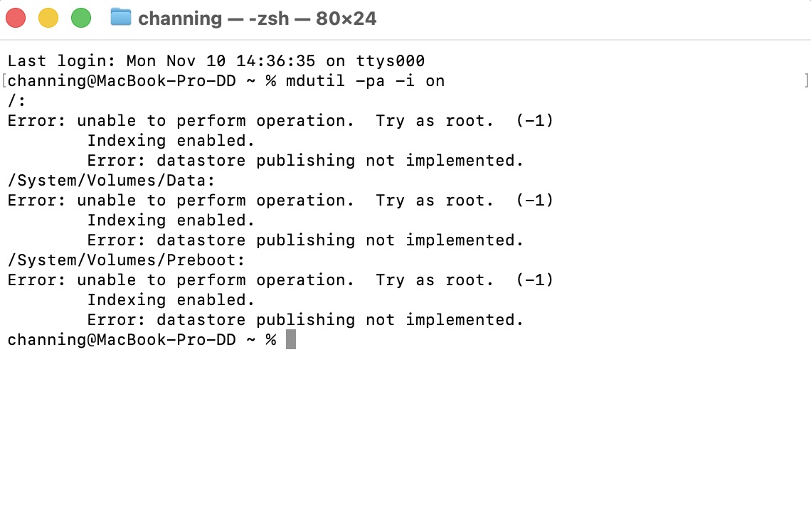Click the gray cursor block at the prompt
The height and width of the screenshot is (532, 811).
coord(290,340)
